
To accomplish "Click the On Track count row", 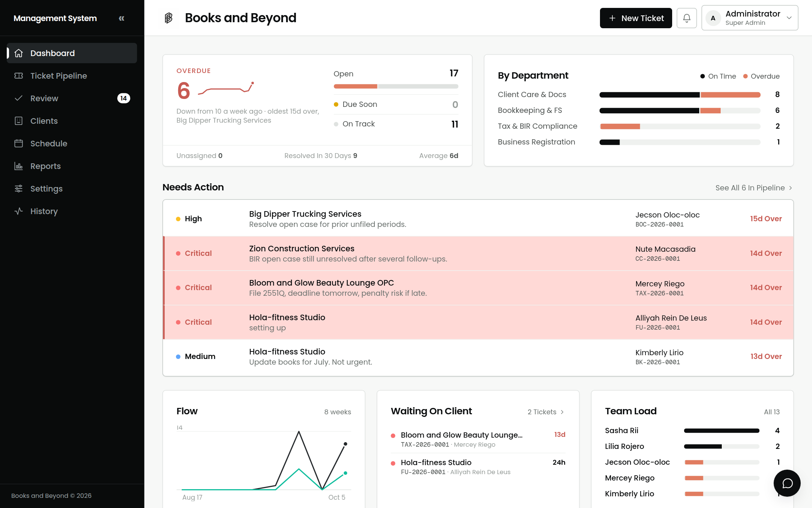I will [x=396, y=124].
